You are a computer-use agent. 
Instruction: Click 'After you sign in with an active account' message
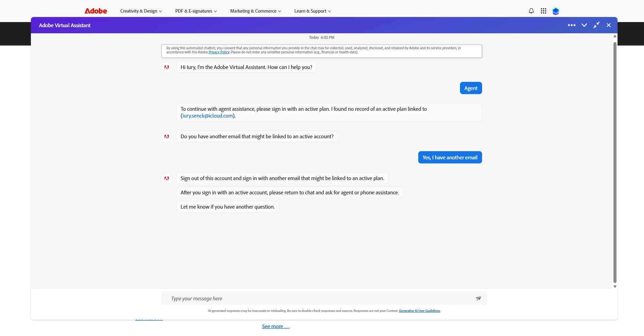(x=290, y=193)
